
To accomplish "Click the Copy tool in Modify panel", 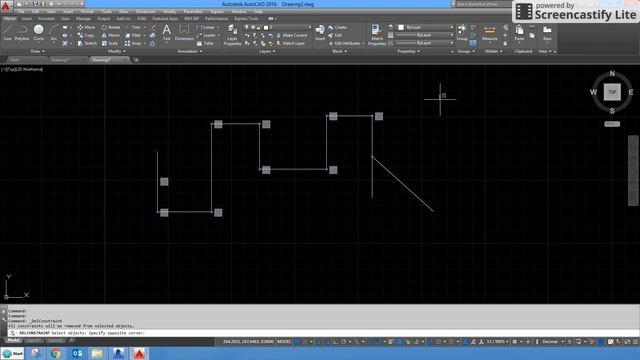I will [86, 36].
